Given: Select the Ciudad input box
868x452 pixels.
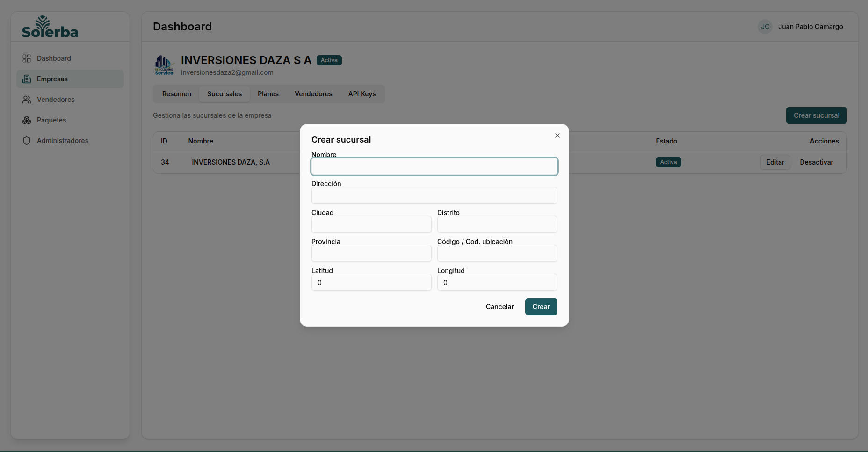Looking at the screenshot, I should click(371, 224).
